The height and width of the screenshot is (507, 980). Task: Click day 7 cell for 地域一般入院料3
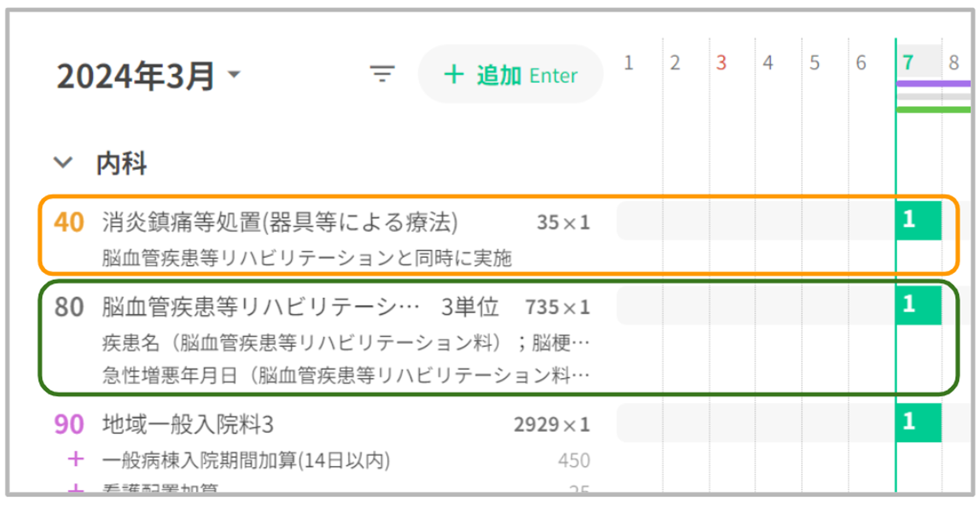(918, 423)
